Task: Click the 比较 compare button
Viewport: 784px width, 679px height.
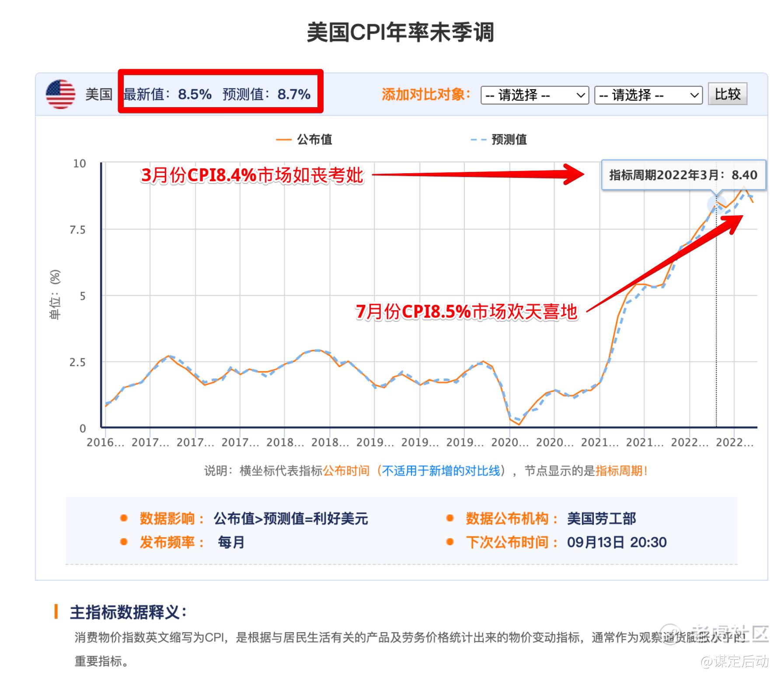Action: tap(728, 94)
